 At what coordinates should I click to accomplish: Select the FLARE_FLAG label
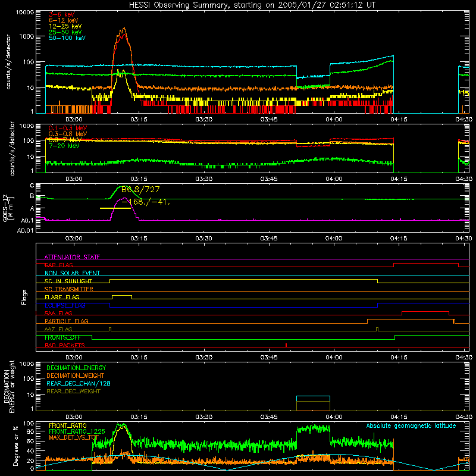coord(62,297)
